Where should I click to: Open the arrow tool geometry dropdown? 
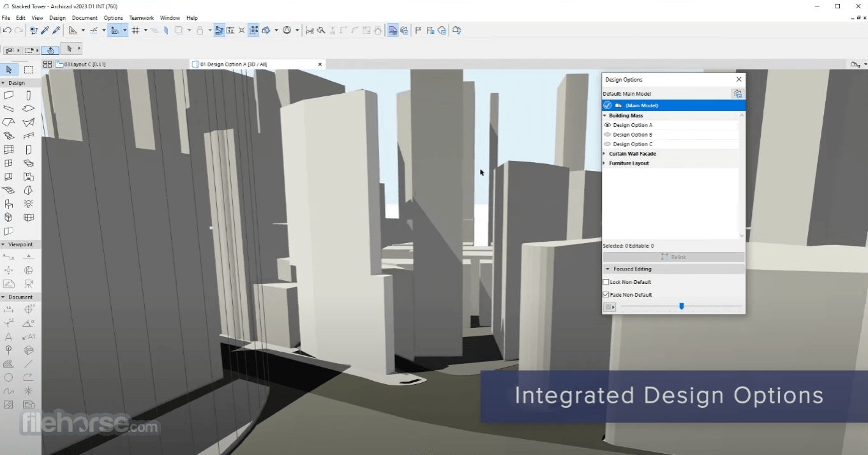[x=79, y=48]
